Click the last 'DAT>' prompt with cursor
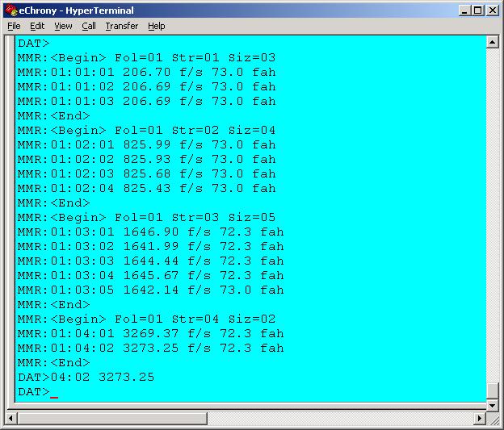 point(38,392)
